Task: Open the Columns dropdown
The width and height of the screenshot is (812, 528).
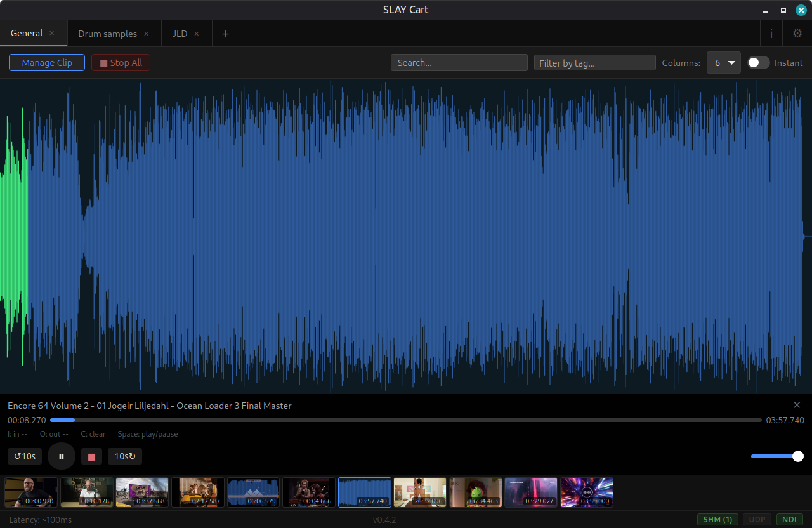Action: [724, 62]
